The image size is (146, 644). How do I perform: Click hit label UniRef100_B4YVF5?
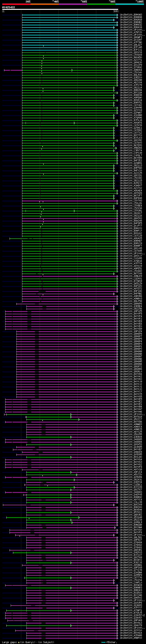[131, 313]
